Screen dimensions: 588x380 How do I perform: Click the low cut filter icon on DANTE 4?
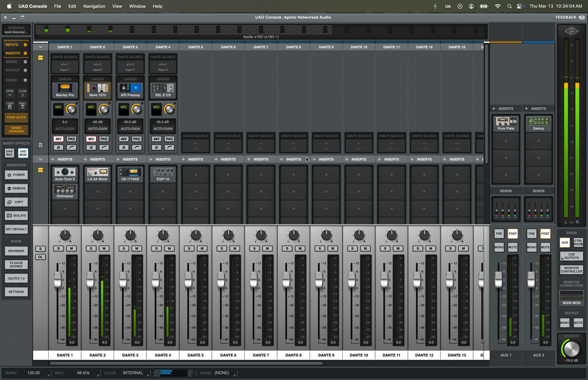click(169, 148)
